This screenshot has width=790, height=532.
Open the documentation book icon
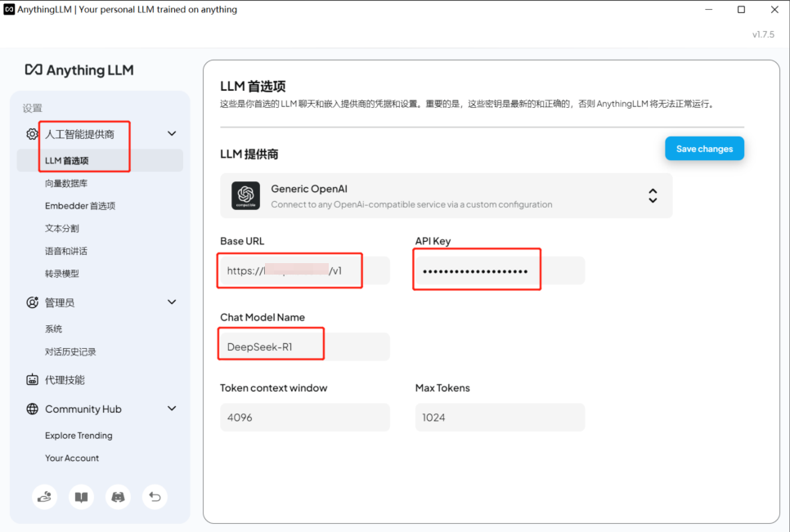click(81, 498)
